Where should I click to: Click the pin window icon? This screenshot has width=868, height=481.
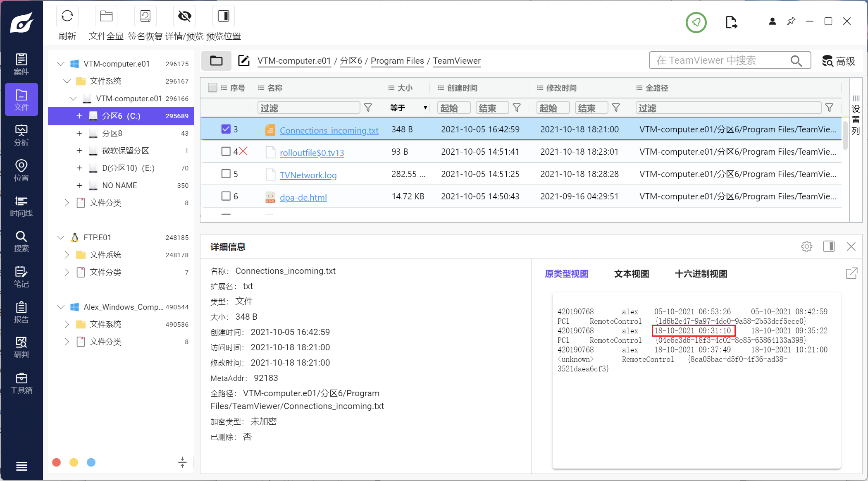[x=791, y=22]
